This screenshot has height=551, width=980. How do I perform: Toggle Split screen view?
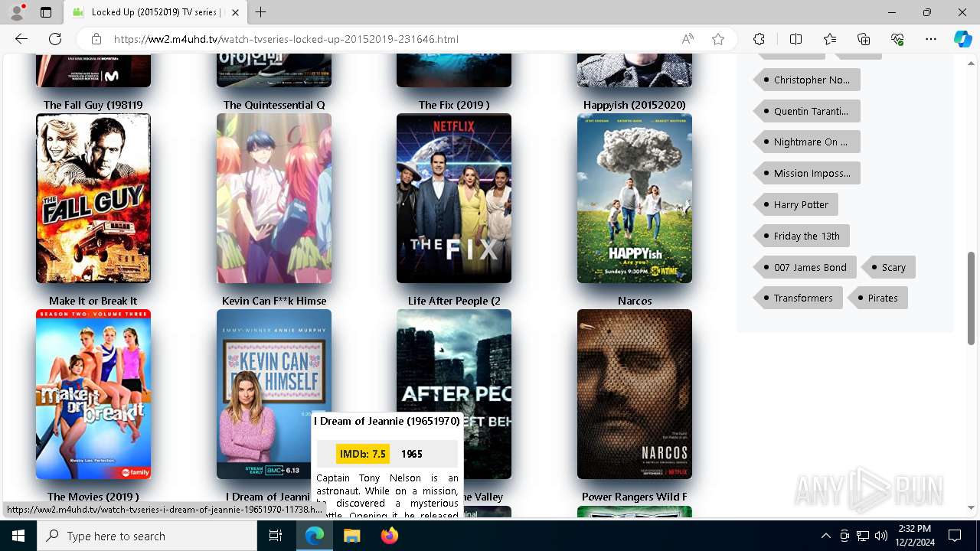[x=795, y=39]
